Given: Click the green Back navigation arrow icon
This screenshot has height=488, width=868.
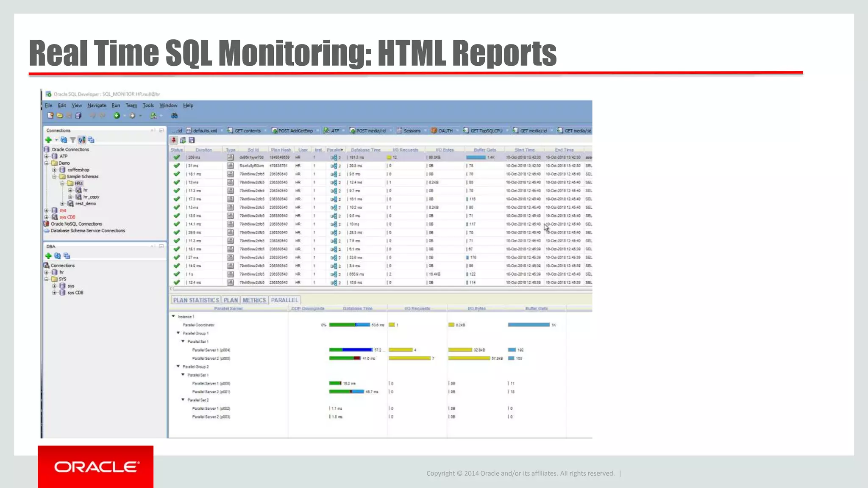Looking at the screenshot, I should click(x=117, y=116).
